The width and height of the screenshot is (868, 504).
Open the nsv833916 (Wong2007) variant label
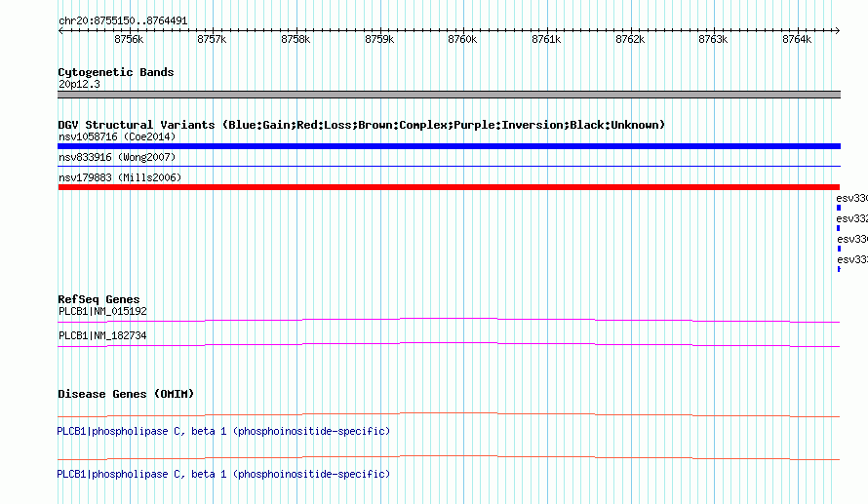click(117, 157)
